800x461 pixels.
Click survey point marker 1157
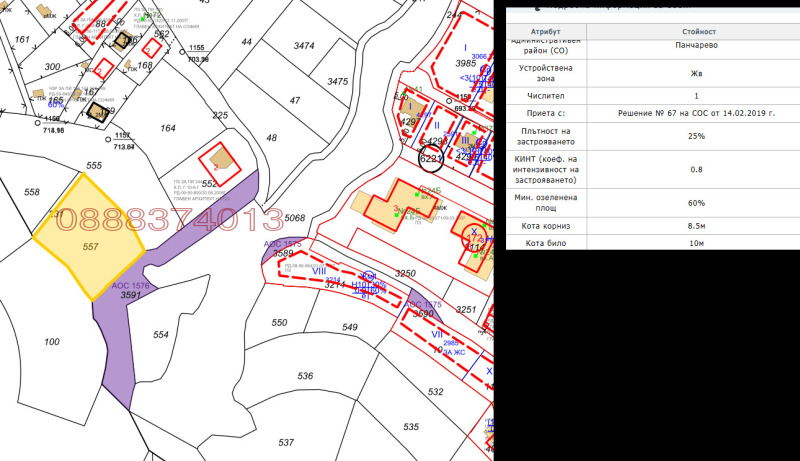pos(122,135)
